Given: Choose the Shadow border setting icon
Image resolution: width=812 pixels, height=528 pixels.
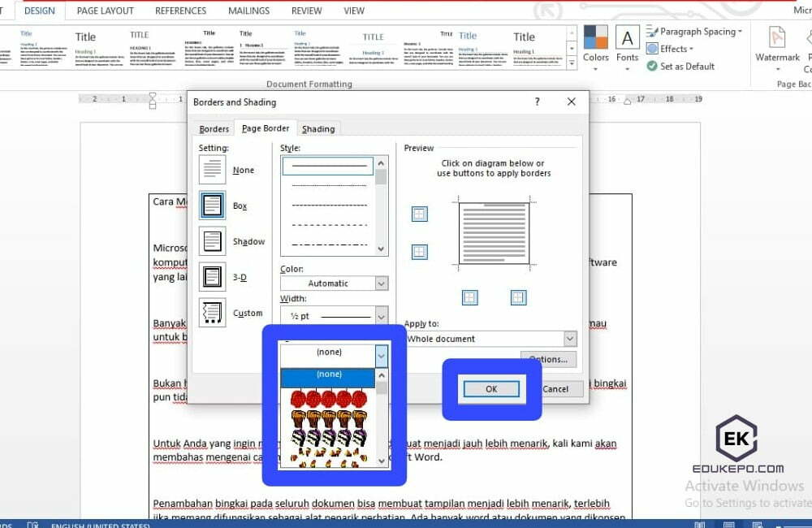Looking at the screenshot, I should pyautogui.click(x=213, y=241).
